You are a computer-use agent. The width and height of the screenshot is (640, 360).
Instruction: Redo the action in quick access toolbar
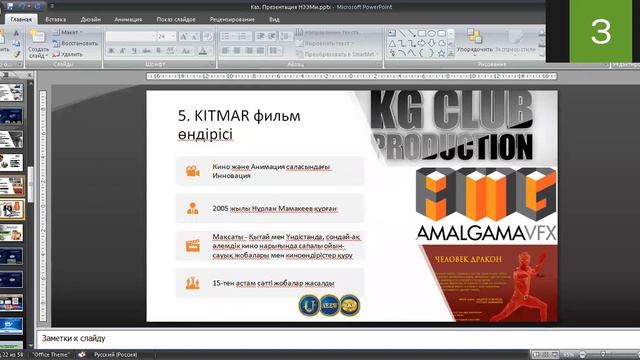[x=39, y=6]
